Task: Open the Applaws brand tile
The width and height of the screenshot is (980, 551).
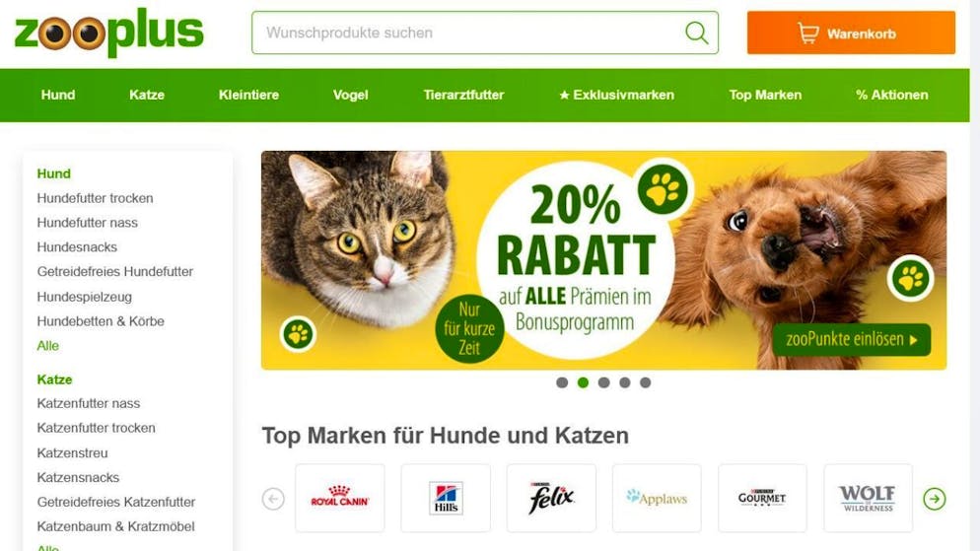Action: pyautogui.click(x=657, y=499)
